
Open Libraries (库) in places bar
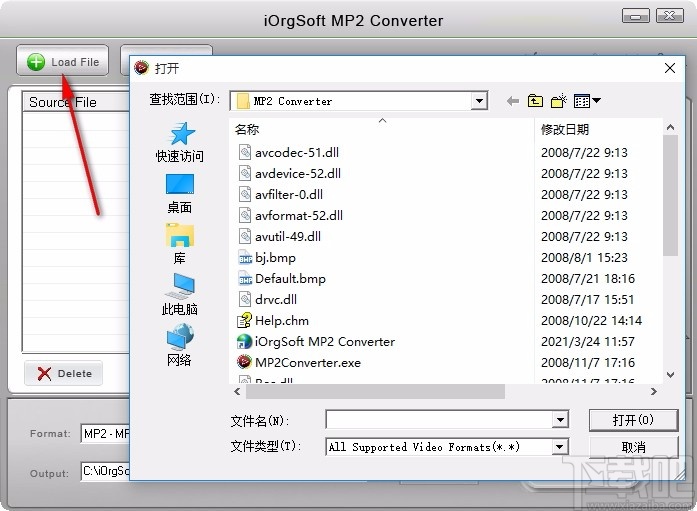coord(180,244)
